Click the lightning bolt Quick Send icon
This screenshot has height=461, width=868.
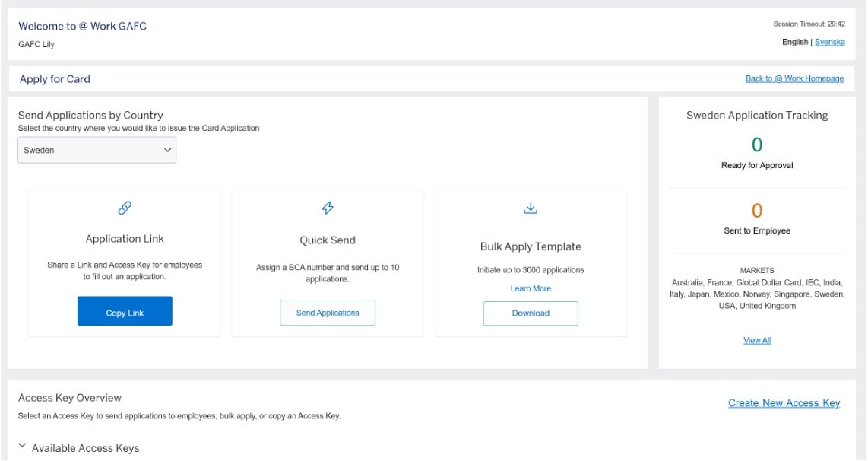click(x=328, y=208)
